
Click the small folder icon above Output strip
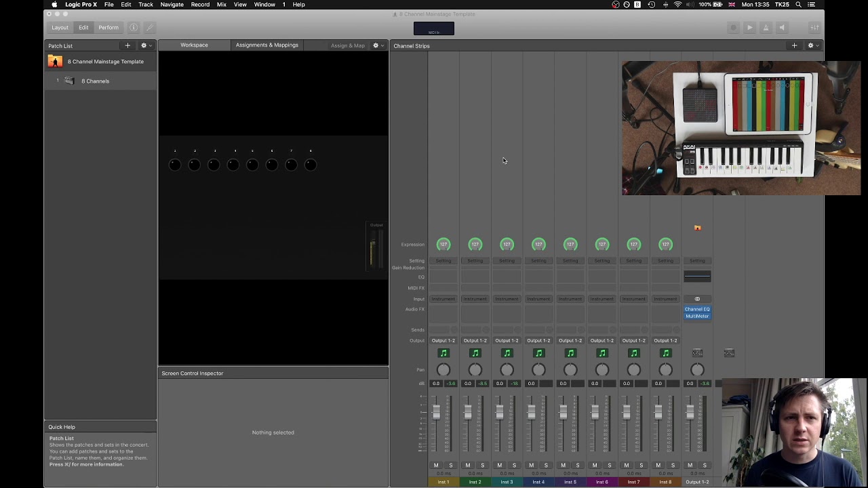tap(697, 228)
